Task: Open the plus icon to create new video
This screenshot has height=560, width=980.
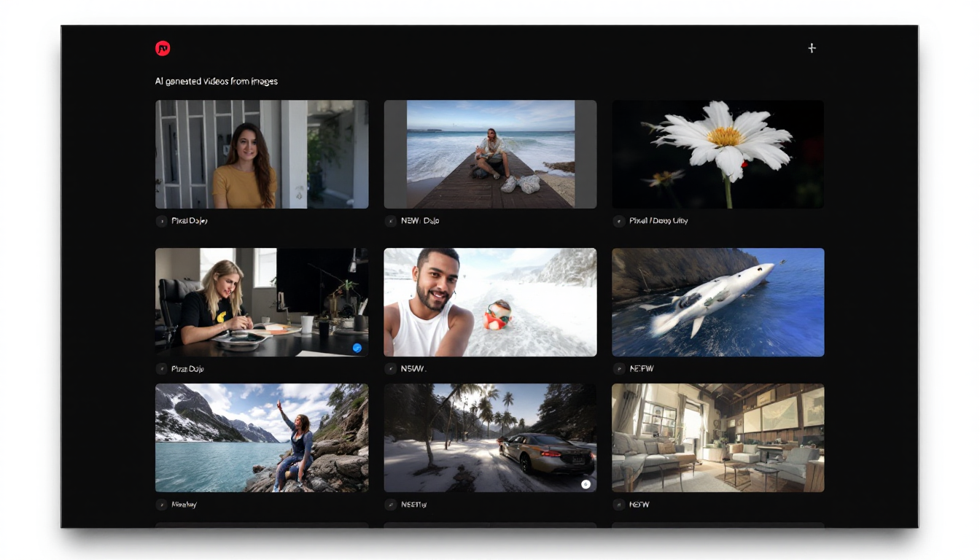Action: [812, 48]
